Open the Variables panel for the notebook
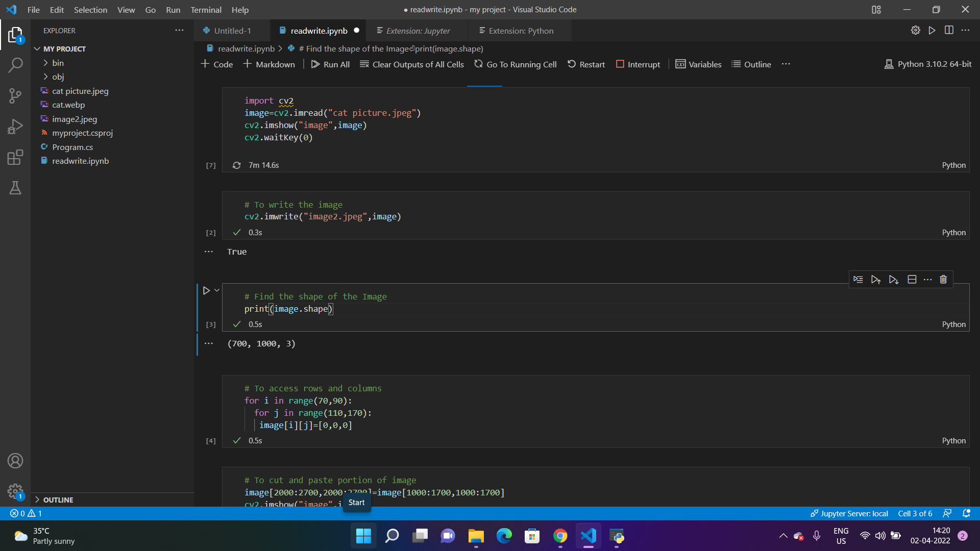This screenshot has width=980, height=551. (x=698, y=64)
